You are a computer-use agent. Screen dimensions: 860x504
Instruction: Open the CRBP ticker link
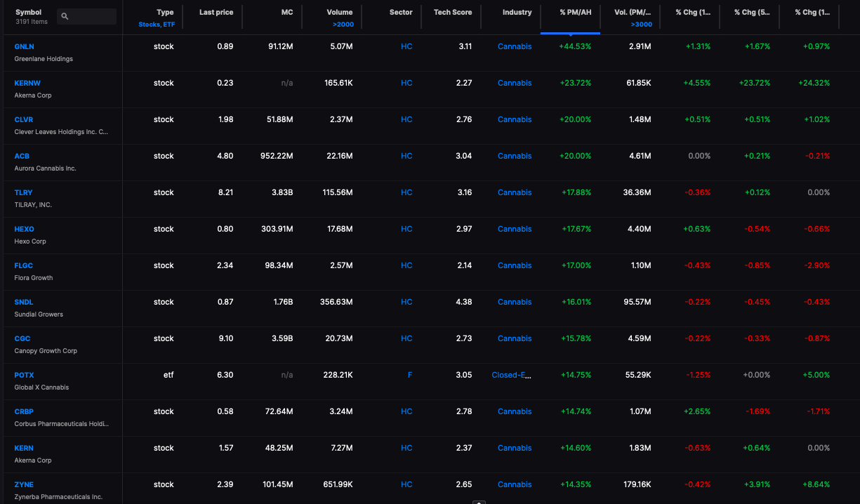pyautogui.click(x=24, y=411)
